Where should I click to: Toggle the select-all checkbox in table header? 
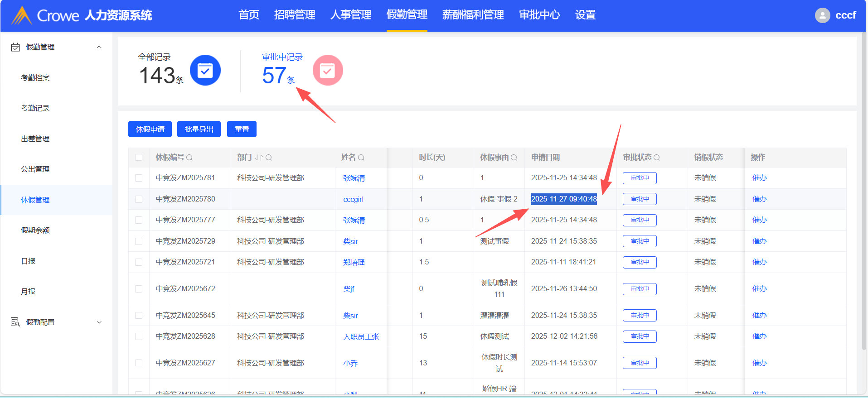(139, 158)
